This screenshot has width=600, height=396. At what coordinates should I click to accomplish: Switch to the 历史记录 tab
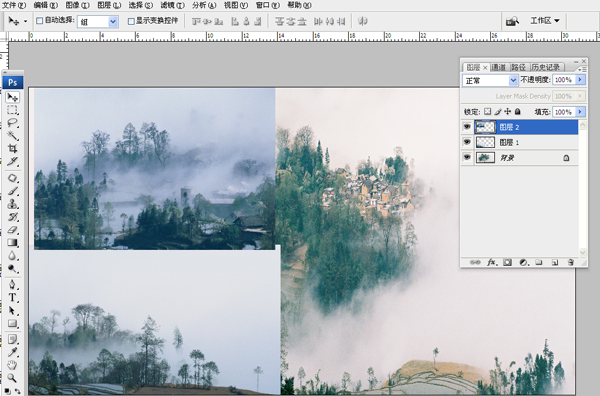546,67
